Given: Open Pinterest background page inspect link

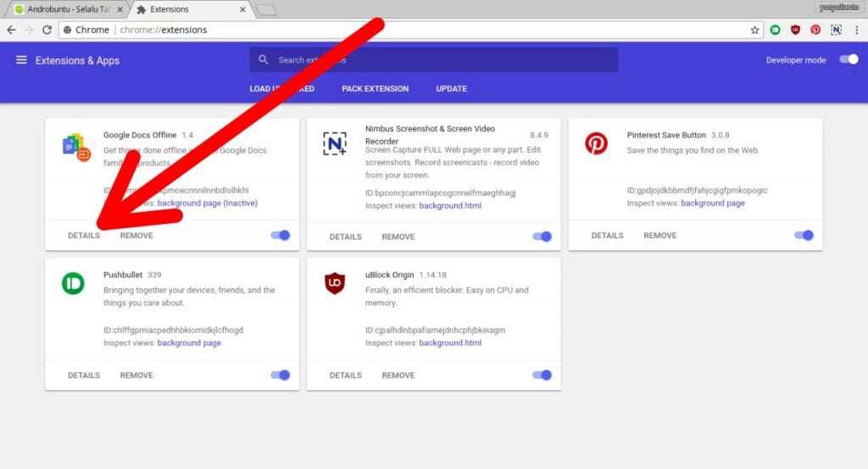Looking at the screenshot, I should [x=712, y=204].
